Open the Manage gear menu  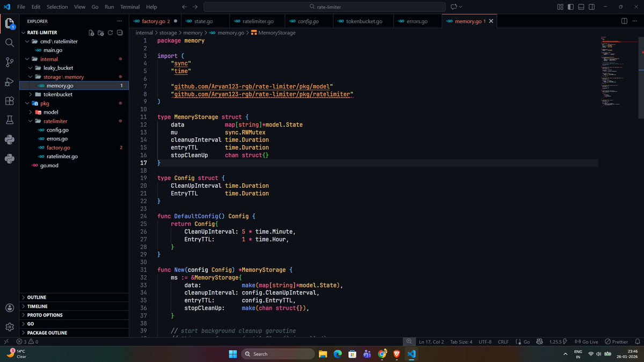[9, 327]
